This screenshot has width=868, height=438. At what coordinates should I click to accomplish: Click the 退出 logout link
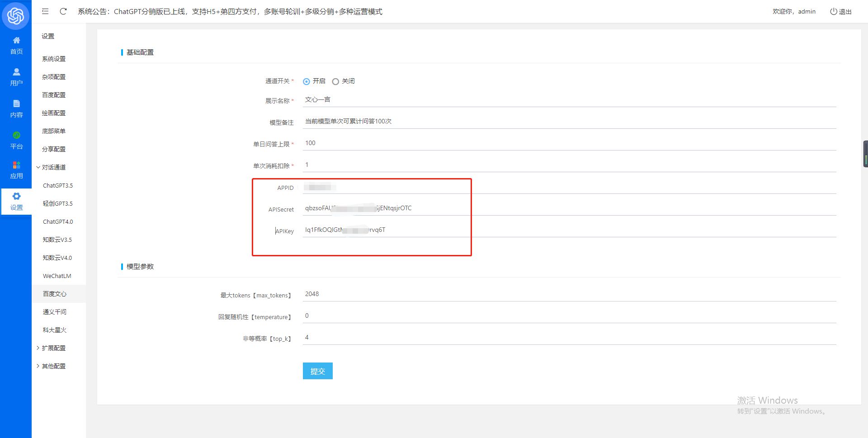(x=841, y=12)
